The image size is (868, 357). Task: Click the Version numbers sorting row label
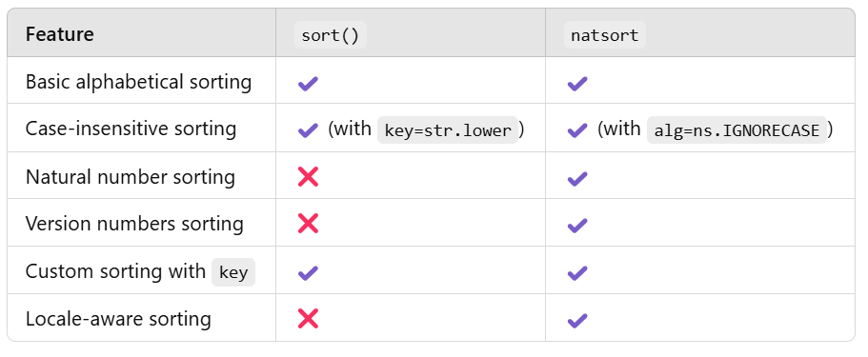pyautogui.click(x=134, y=224)
